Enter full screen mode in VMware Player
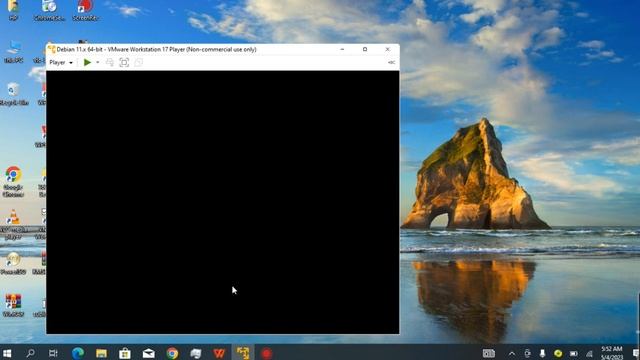This screenshot has height=360, width=640. tap(124, 62)
